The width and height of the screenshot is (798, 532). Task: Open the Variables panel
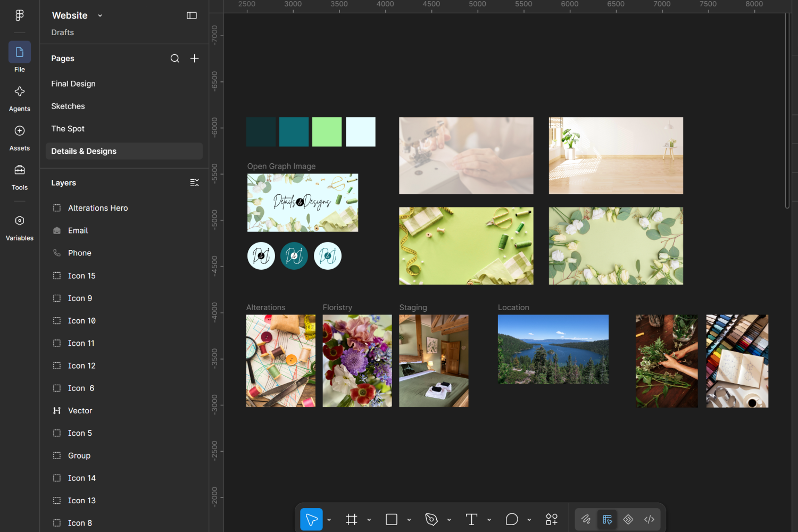point(20,228)
